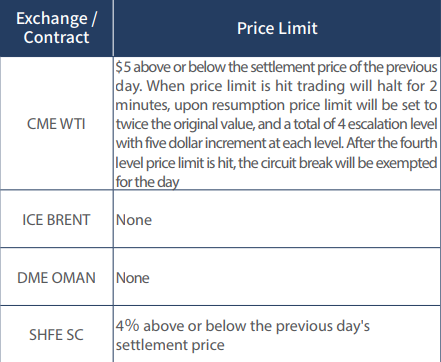441x362 pixels.
Task: Select the CME WTI row label
Action: coord(56,124)
